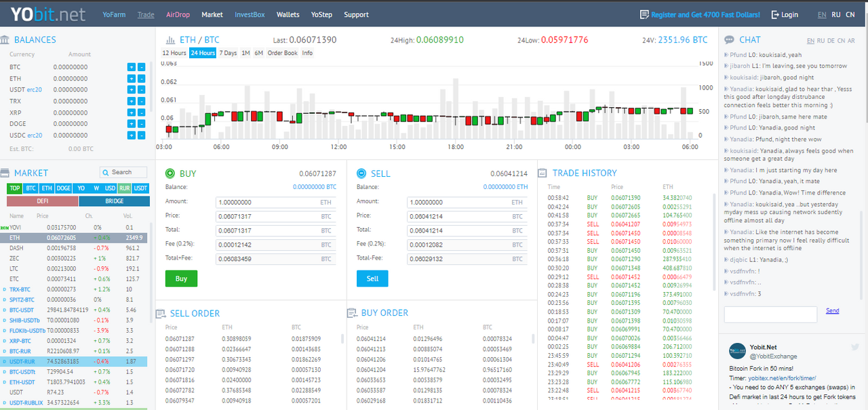The image size is (868, 410).
Task: Open the Order Book chart tab
Action: point(283,53)
